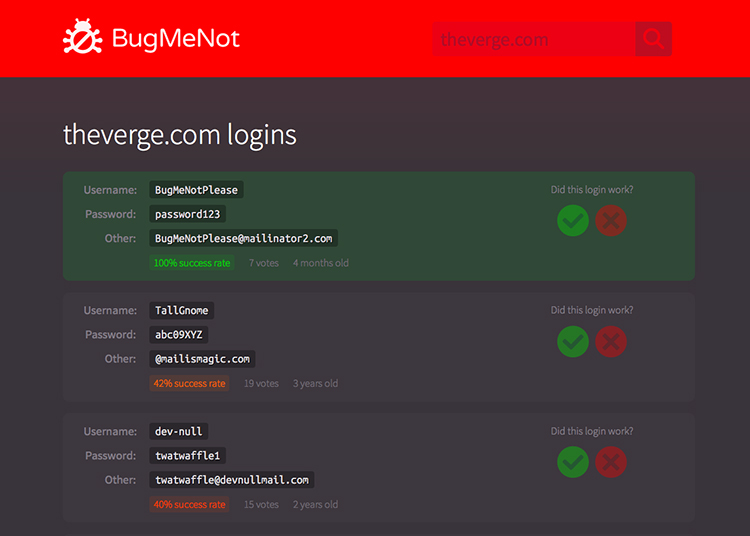Viewport: 750px width, 536px height.
Task: Click the BugMeNot bug logo icon
Action: [83, 36]
